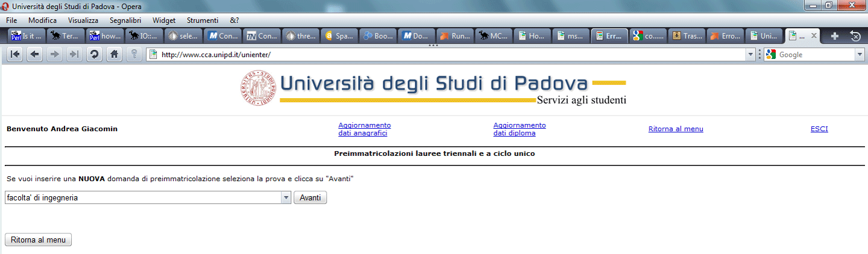Open the File menu
This screenshot has width=868, height=254.
tap(12, 20)
